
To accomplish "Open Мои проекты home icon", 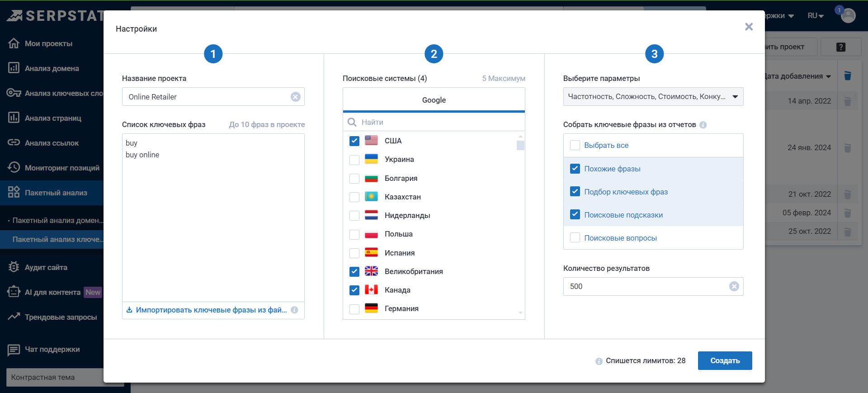I will click(x=14, y=43).
